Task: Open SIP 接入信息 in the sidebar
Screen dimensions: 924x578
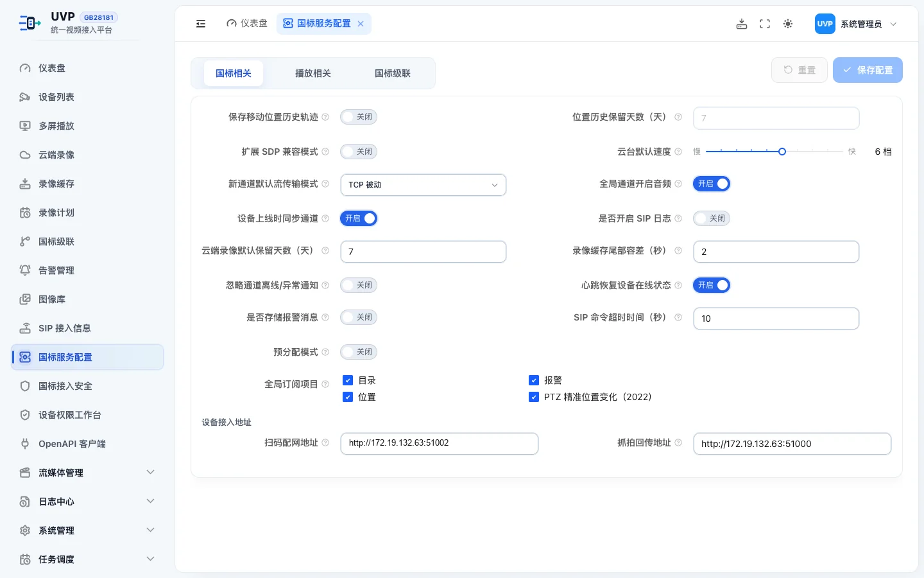Action: (87, 328)
